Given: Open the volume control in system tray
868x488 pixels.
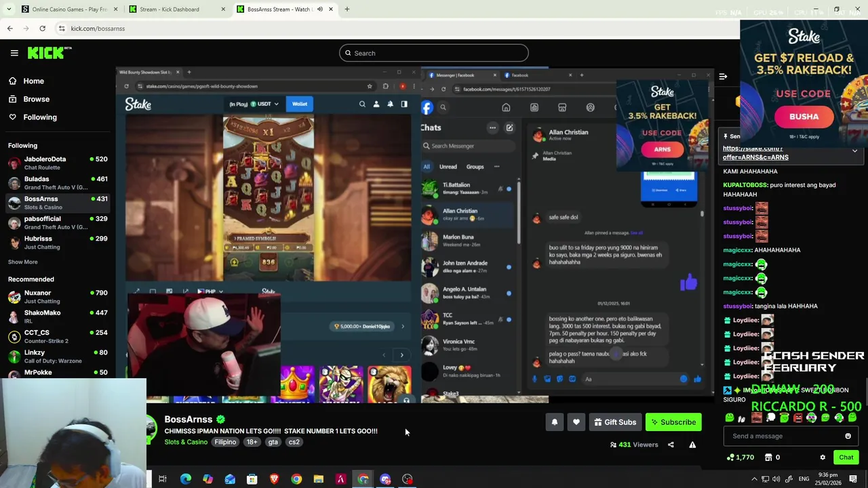Looking at the screenshot, I should 776,479.
